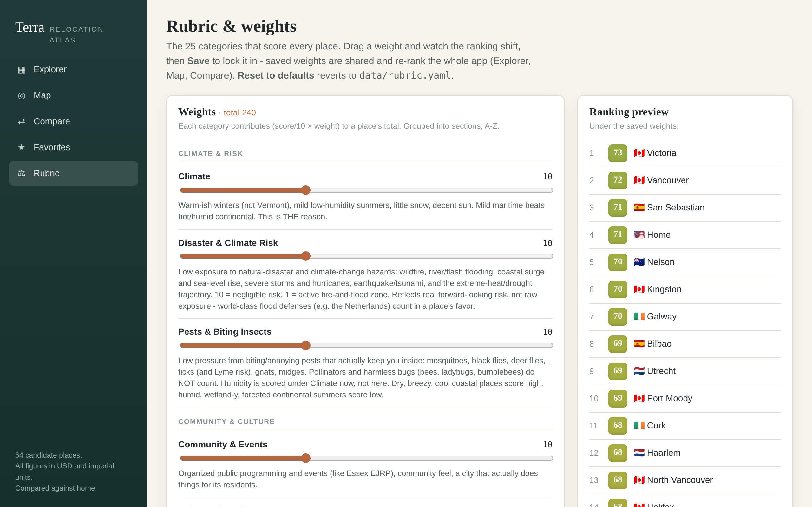The width and height of the screenshot is (812, 507).
Task: Click the Explorer grid icon in sidebar
Action: (22, 69)
